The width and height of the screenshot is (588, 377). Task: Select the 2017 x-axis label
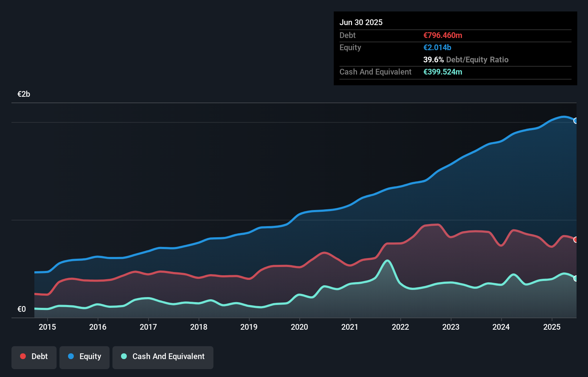(x=148, y=327)
